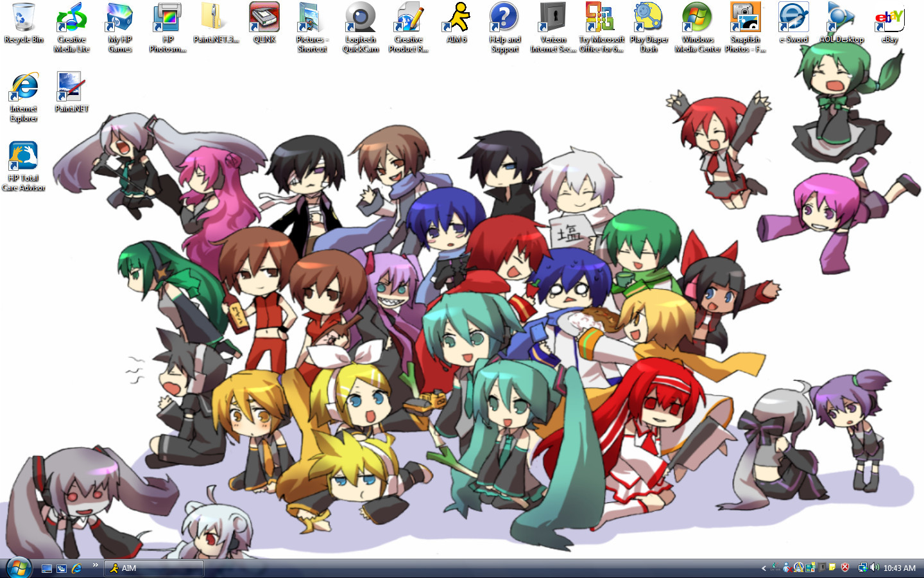This screenshot has height=578, width=924.
Task: Click Show Desktop in Quick Launch
Action: click(47, 568)
